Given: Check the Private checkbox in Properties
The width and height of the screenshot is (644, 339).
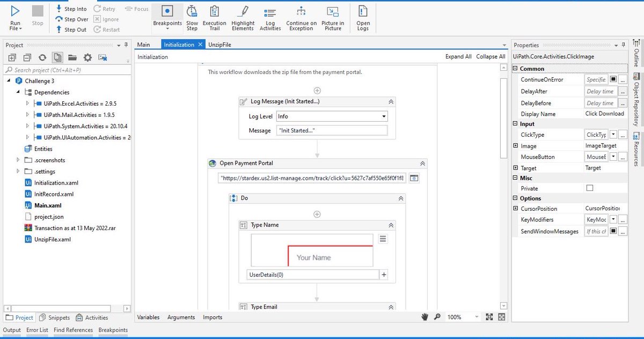Looking at the screenshot, I should [x=590, y=188].
